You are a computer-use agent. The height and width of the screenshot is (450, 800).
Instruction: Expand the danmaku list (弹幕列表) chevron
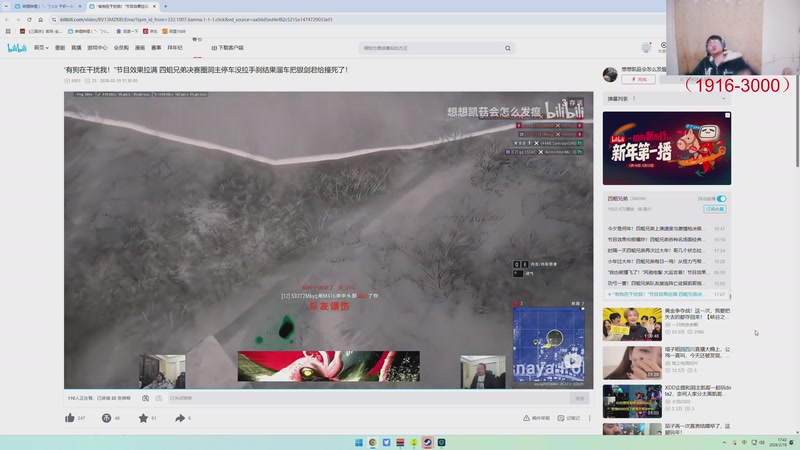click(723, 99)
